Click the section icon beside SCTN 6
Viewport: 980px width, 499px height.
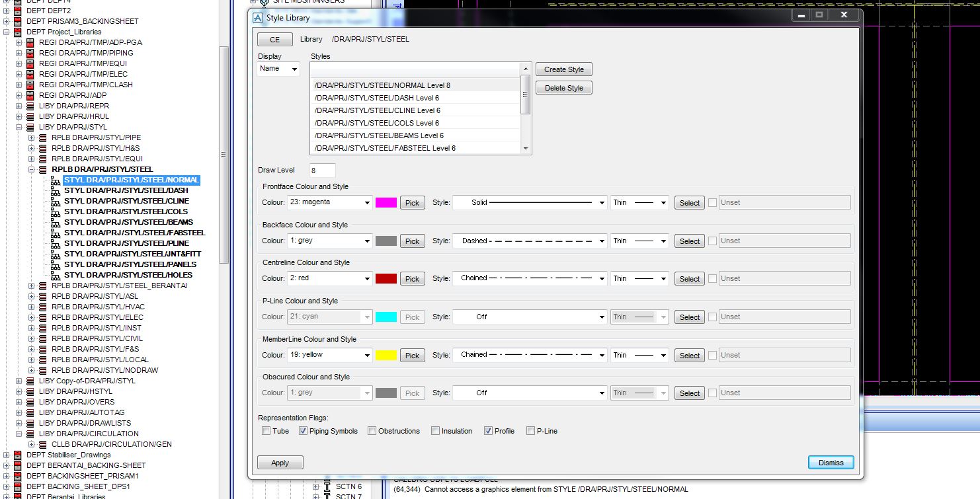point(327,486)
